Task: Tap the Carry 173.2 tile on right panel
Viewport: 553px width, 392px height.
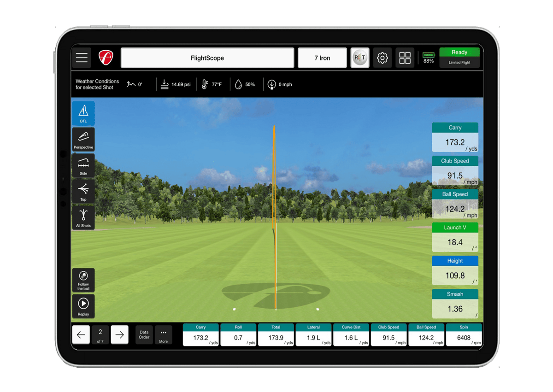Action: pos(455,137)
